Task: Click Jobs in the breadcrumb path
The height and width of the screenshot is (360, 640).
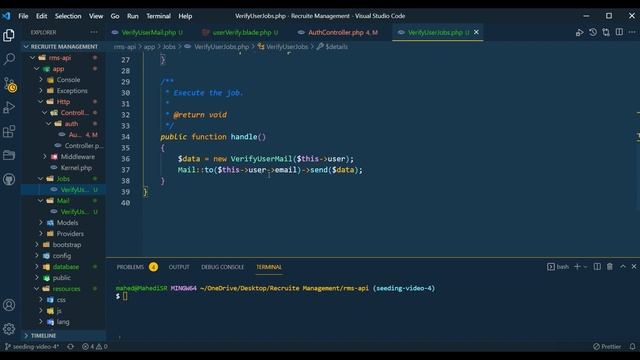Action: click(169, 47)
